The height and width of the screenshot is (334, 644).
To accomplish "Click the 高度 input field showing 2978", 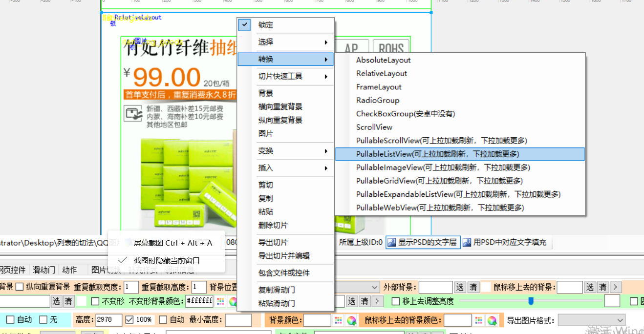I will coord(108,320).
